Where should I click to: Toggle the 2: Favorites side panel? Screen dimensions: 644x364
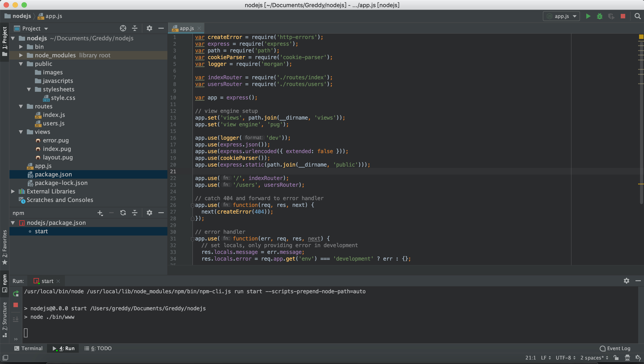click(x=4, y=247)
